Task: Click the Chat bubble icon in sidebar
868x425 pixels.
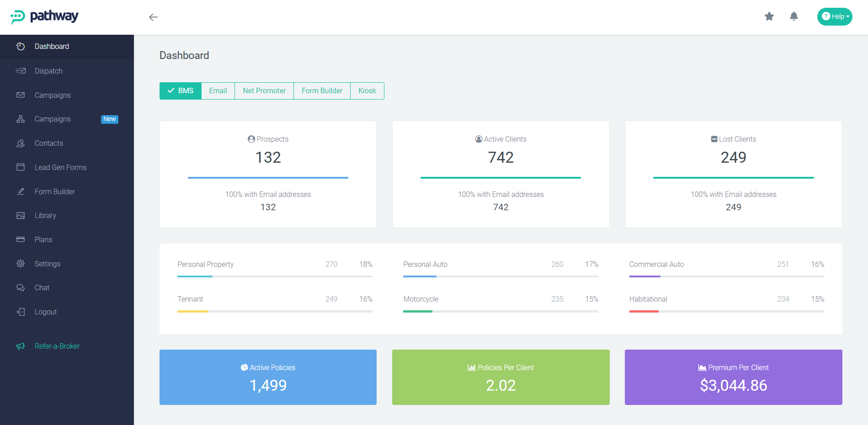Action: (x=21, y=287)
